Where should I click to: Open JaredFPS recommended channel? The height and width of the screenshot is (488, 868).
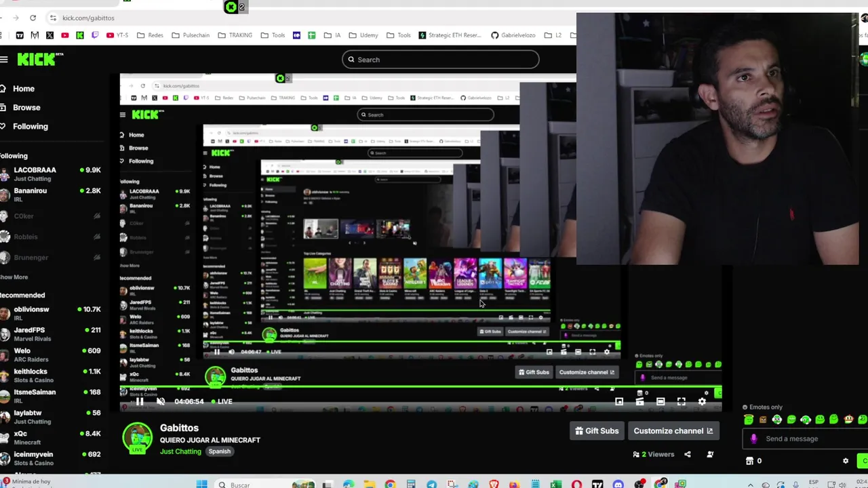pos(51,334)
